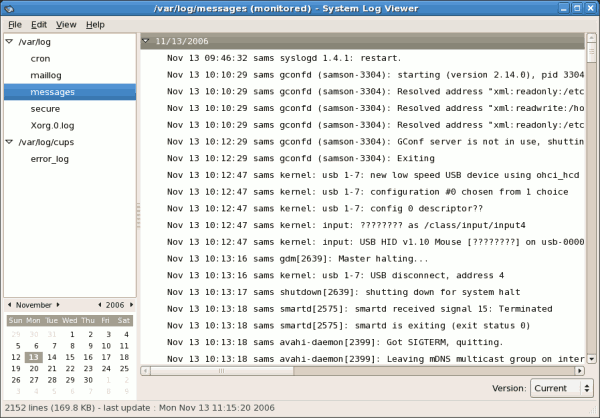The image size is (600, 418).
Task: Open the Help menu
Action: click(95, 24)
